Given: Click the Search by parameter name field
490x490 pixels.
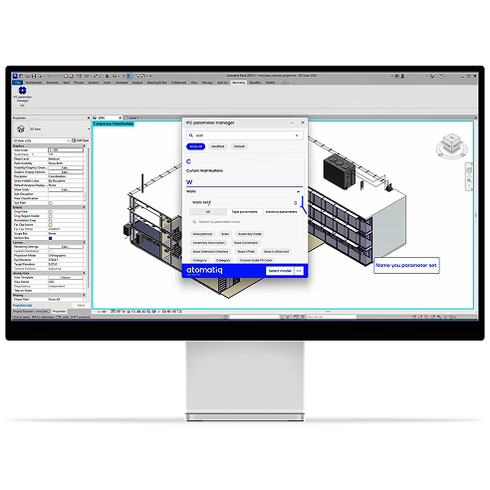Looking at the screenshot, I should (x=245, y=222).
